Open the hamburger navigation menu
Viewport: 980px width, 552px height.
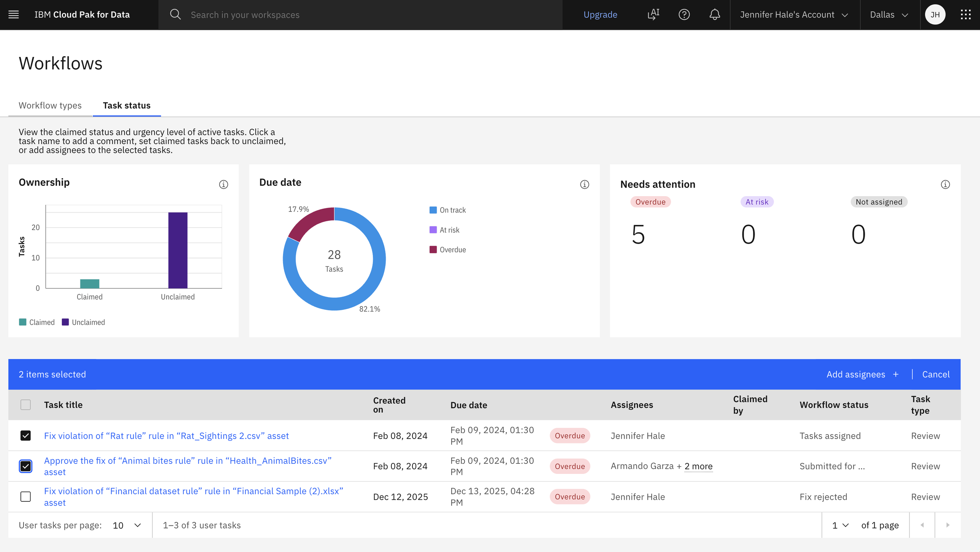14,15
